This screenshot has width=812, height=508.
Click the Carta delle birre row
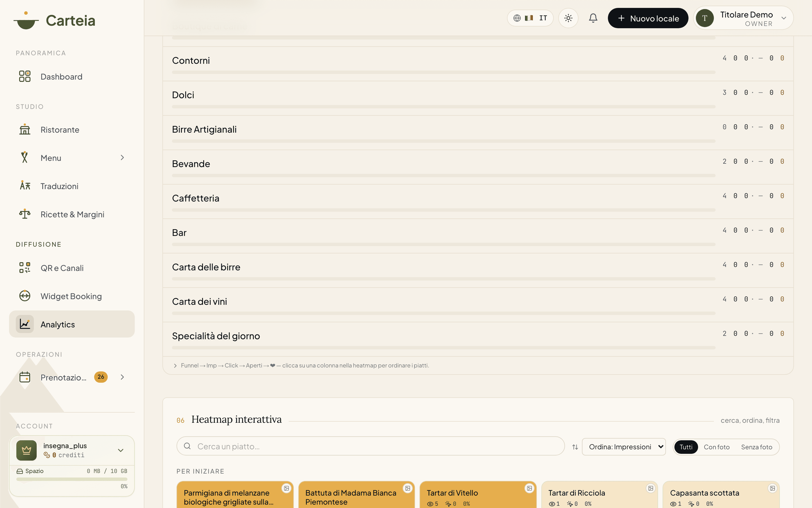478,270
